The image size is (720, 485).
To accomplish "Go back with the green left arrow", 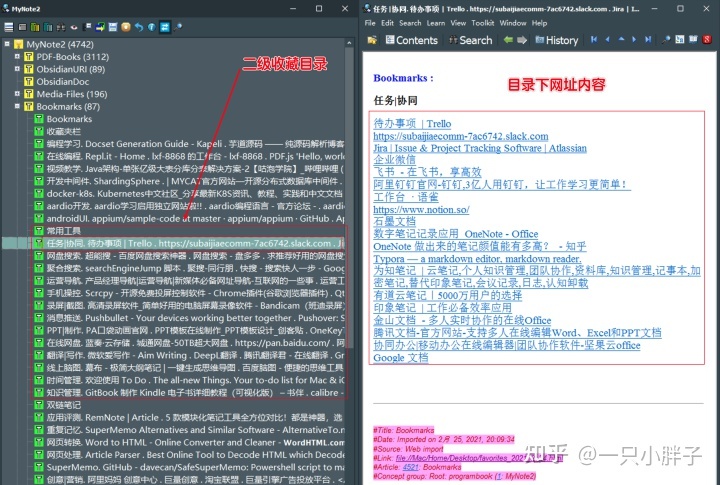I will (508, 40).
